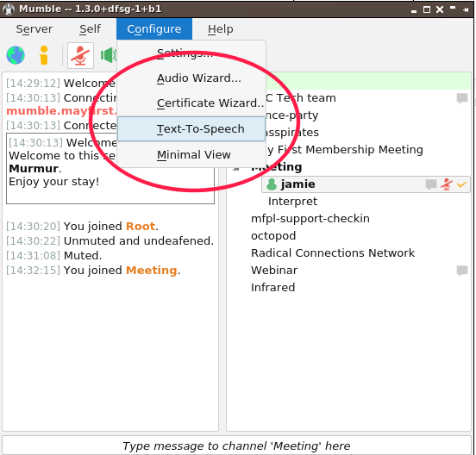476x455 pixels.
Task: Open the Self menu
Action: 90,29
